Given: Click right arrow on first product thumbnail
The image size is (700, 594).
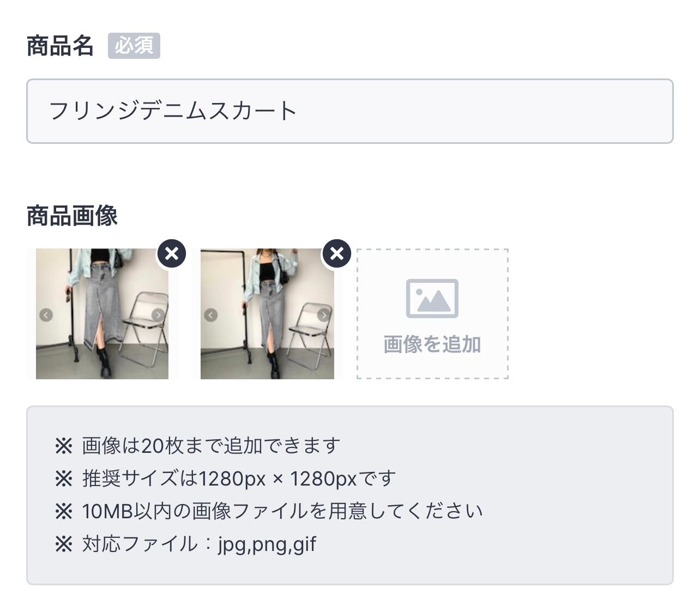Looking at the screenshot, I should click(x=158, y=315).
